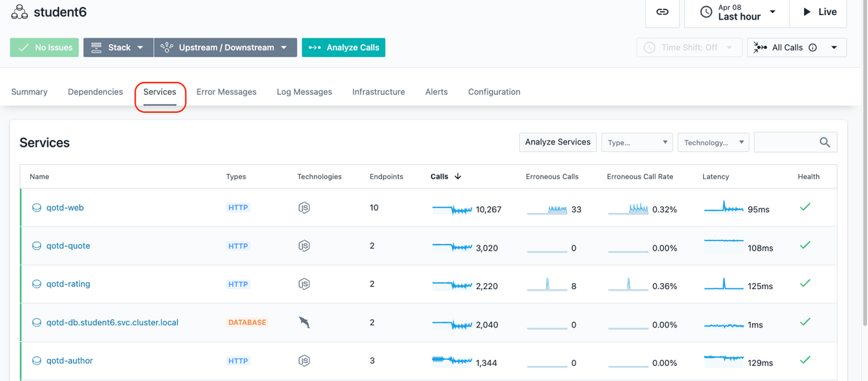Open the Stack dropdown
This screenshot has height=381, width=868.
pos(118,47)
